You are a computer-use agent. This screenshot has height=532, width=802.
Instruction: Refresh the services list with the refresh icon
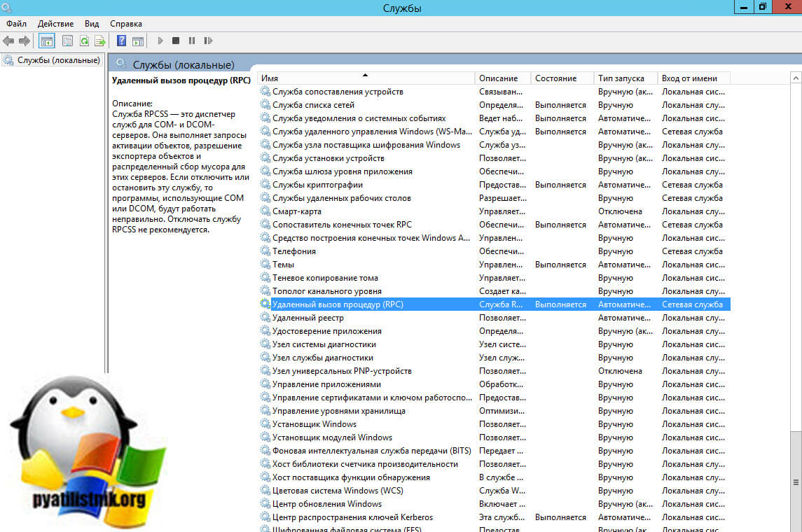(x=85, y=41)
